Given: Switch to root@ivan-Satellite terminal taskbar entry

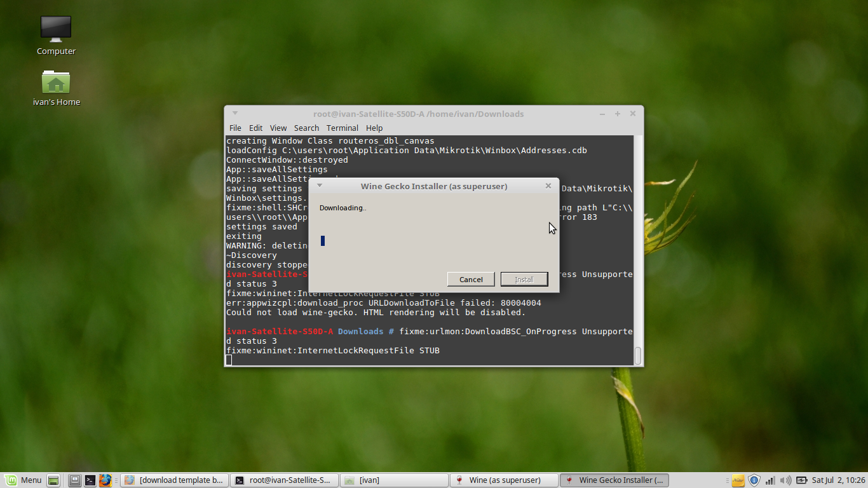Looking at the screenshot, I should point(283,480).
